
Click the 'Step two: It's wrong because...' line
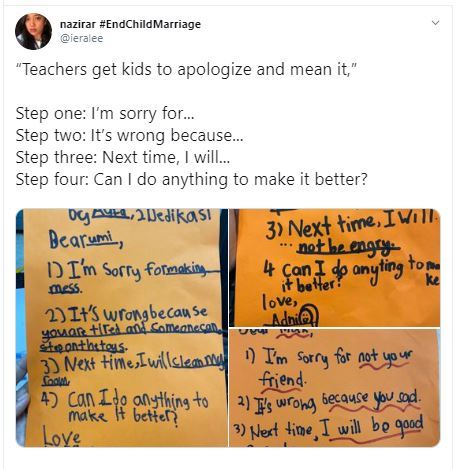click(x=129, y=136)
